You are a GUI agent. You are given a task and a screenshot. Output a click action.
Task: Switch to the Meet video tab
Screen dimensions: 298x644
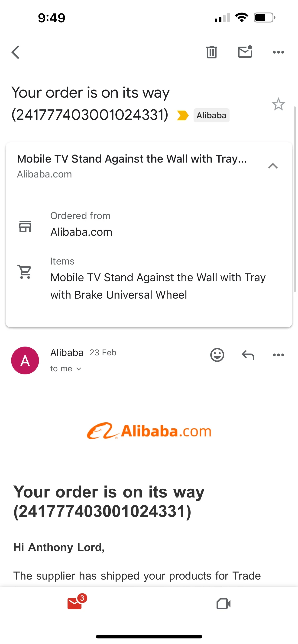223,604
